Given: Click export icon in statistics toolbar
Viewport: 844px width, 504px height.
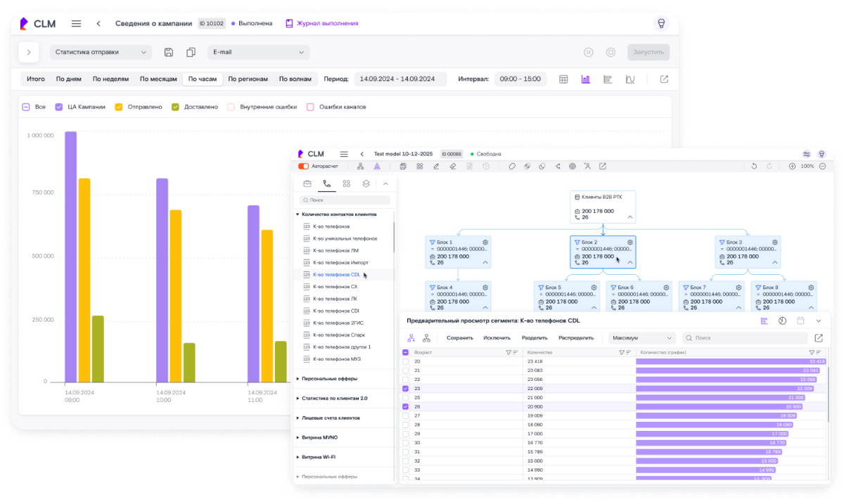Looking at the screenshot, I should pos(664,79).
